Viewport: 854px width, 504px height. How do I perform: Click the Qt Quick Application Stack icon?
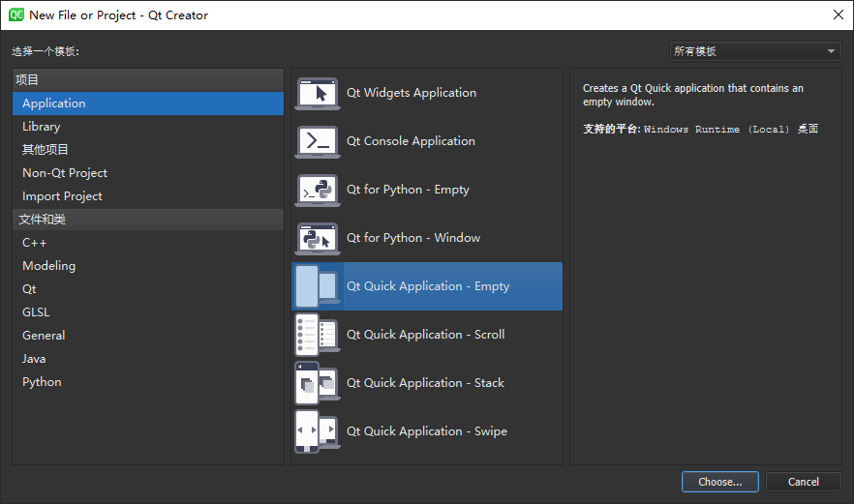pos(318,383)
